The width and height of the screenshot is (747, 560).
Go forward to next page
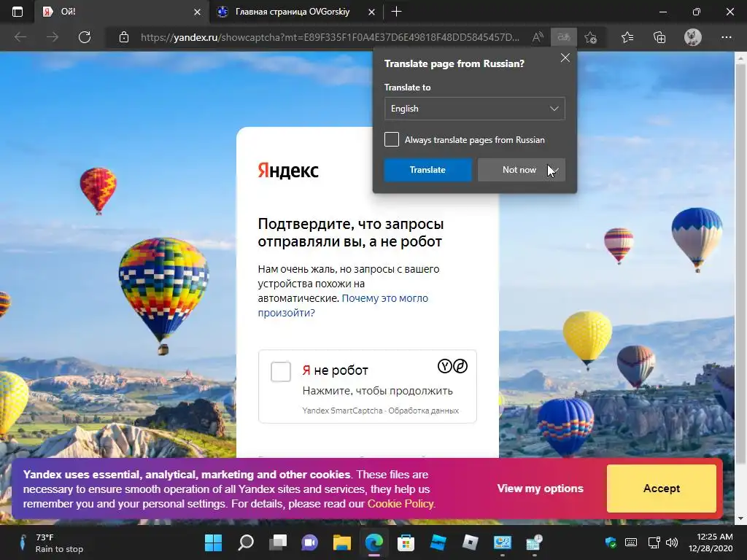tap(53, 37)
